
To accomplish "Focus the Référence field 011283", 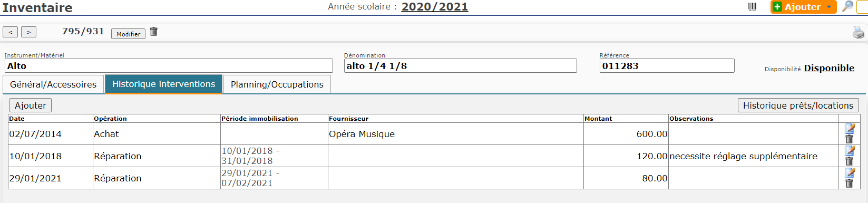I will tap(667, 66).
